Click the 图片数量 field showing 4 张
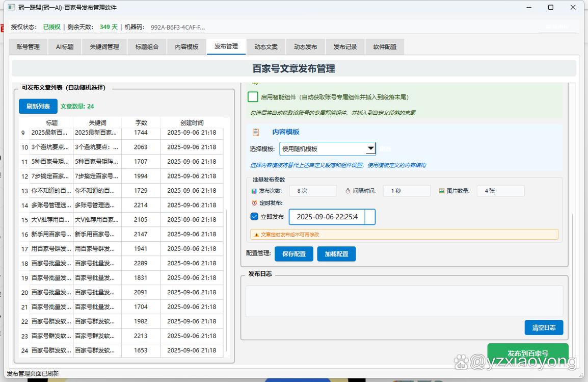 pos(501,191)
